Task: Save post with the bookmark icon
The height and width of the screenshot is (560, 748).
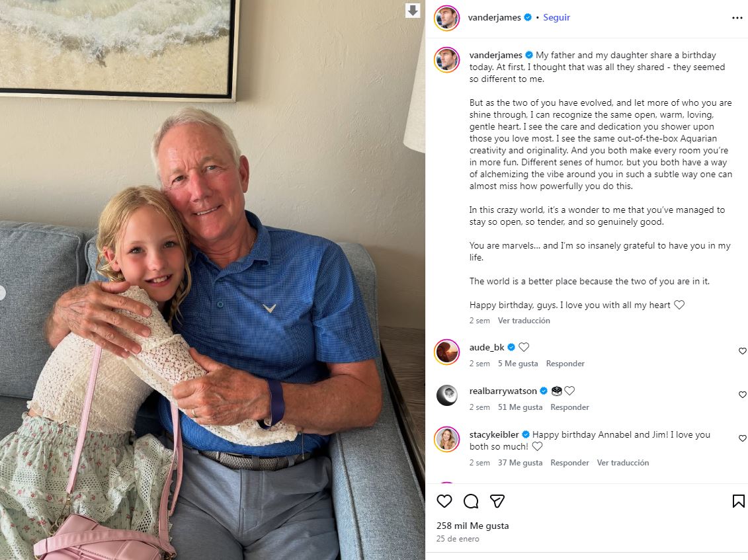Action: [x=739, y=501]
